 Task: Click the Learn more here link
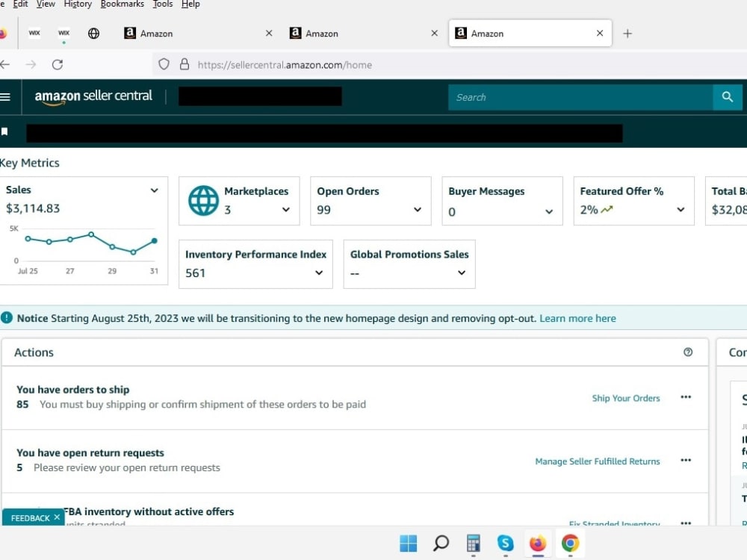point(577,318)
